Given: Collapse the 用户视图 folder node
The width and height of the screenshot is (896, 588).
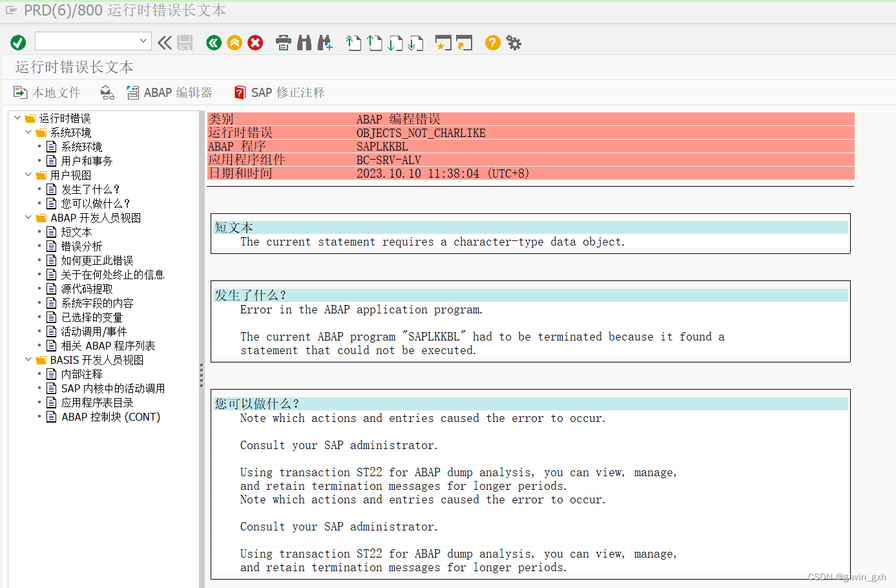Looking at the screenshot, I should [28, 174].
